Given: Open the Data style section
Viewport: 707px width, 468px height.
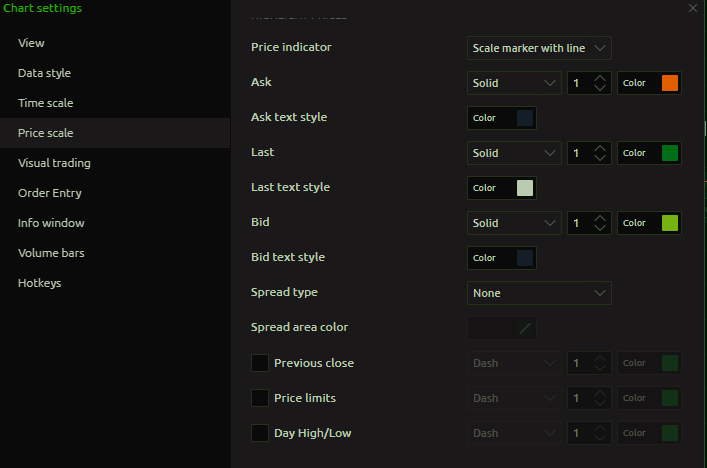Looking at the screenshot, I should [44, 73].
